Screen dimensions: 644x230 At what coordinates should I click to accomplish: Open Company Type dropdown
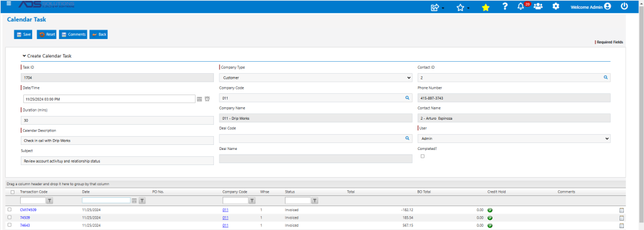(316, 78)
